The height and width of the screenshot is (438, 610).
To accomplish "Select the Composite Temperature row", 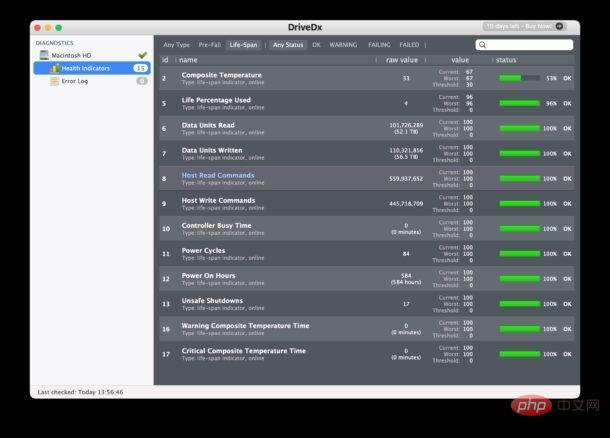I will coord(366,78).
